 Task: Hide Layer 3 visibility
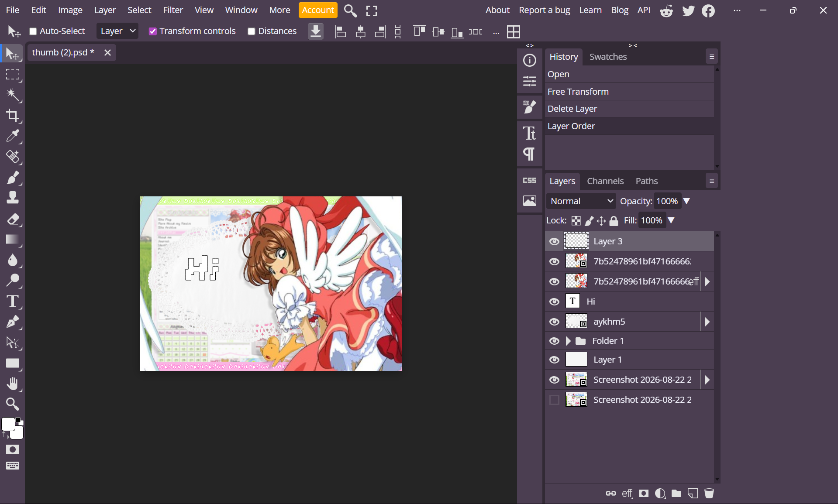pos(554,241)
